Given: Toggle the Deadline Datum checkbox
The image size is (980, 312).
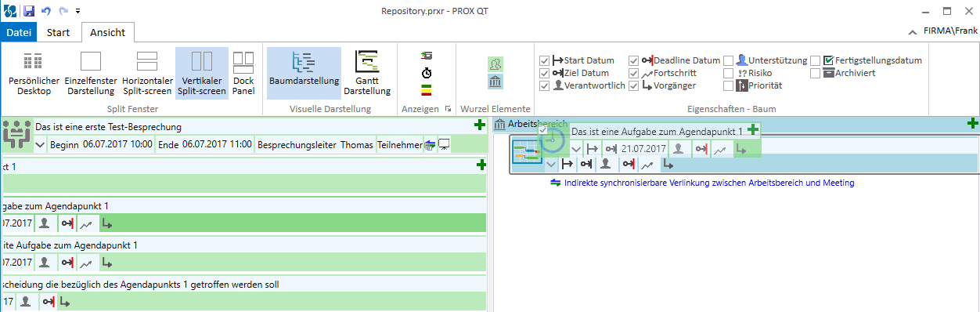Looking at the screenshot, I should [634, 60].
